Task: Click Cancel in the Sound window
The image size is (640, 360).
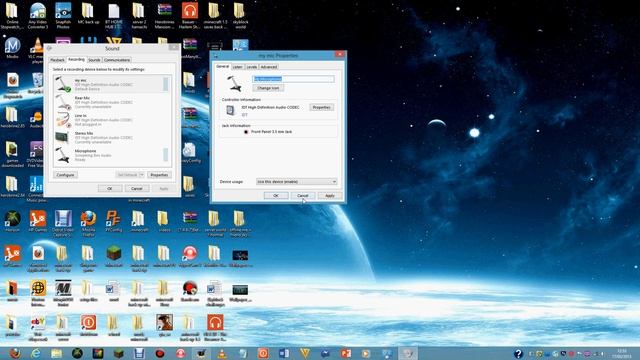Action: pos(136,189)
